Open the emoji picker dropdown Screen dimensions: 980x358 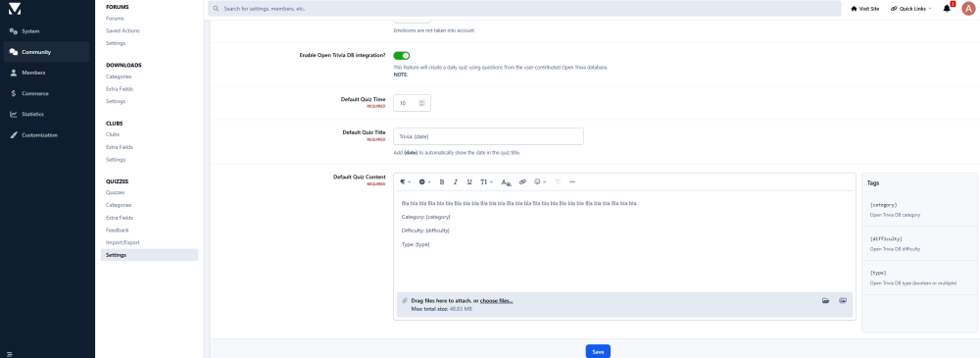tap(541, 182)
